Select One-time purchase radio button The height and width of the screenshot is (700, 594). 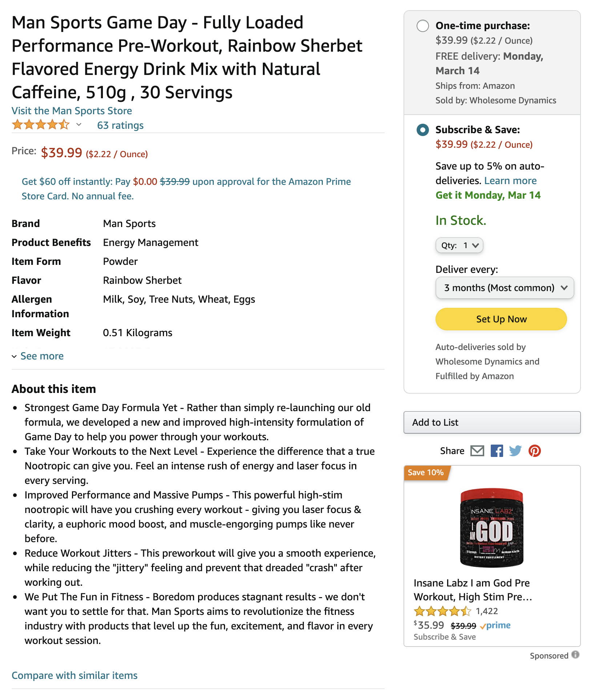(x=422, y=26)
